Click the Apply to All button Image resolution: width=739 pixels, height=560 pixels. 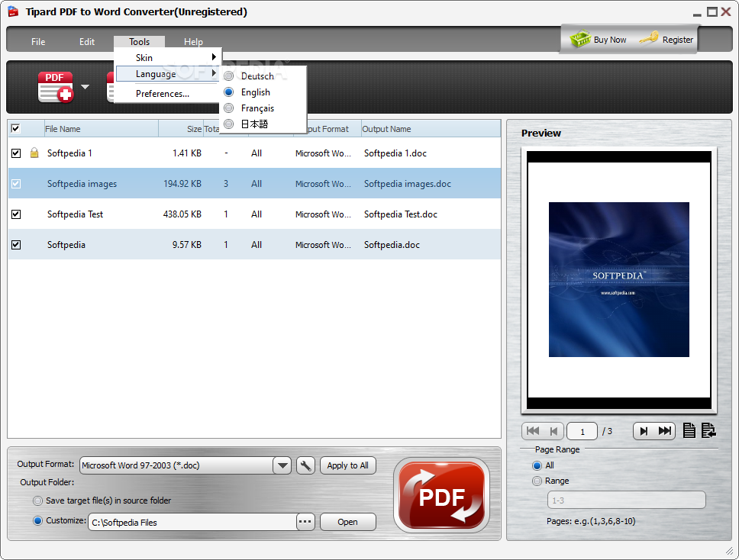[348, 465]
